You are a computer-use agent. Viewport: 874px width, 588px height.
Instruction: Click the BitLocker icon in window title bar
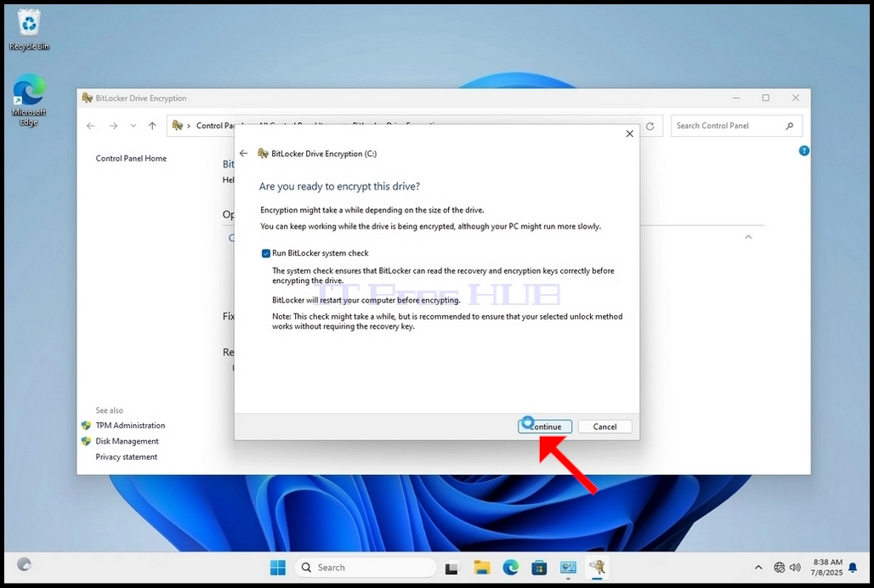(x=87, y=98)
